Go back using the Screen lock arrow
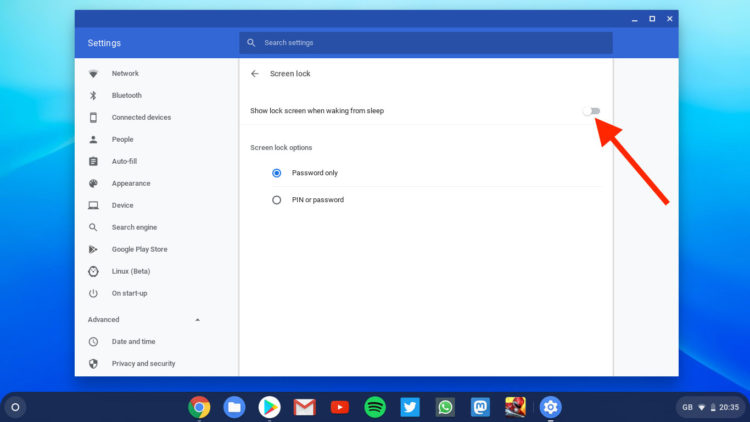750x422 pixels. (x=254, y=74)
